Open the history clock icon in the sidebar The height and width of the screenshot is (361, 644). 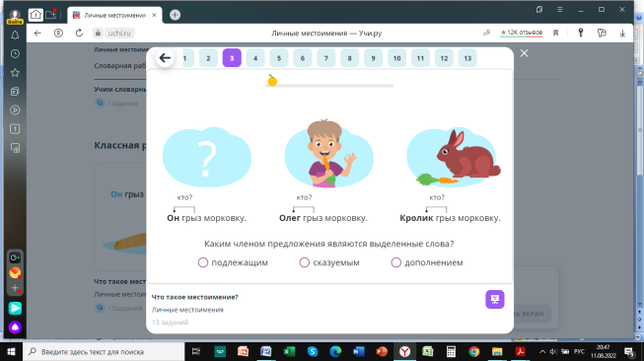click(x=15, y=54)
